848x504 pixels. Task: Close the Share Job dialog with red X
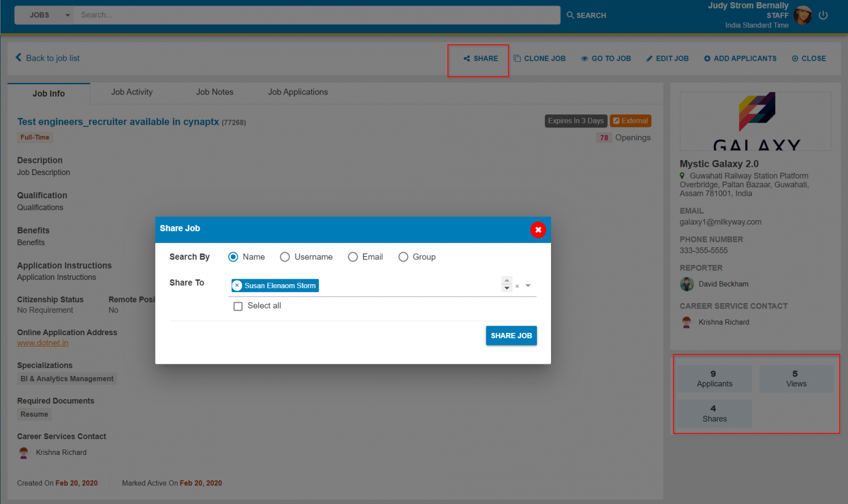tap(538, 230)
